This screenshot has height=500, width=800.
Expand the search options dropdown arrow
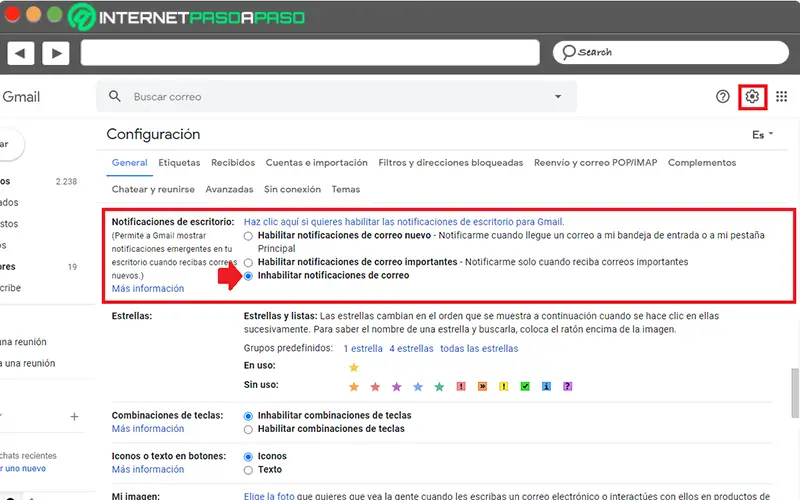click(x=558, y=96)
